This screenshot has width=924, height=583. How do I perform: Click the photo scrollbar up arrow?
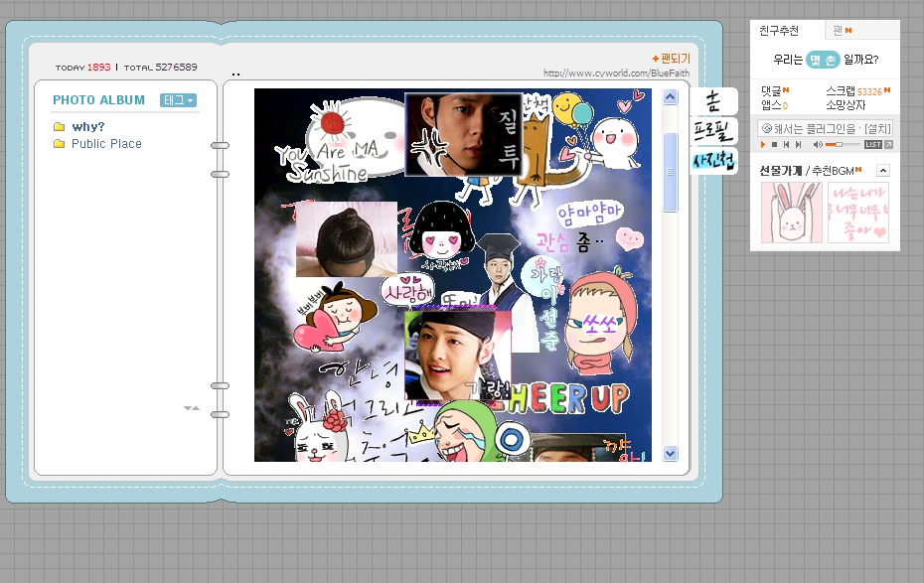(670, 96)
